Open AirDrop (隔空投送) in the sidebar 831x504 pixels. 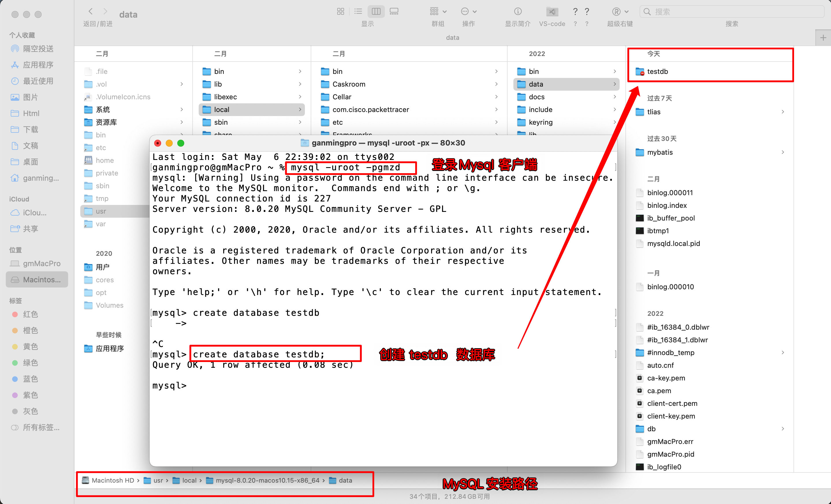[x=37, y=49]
